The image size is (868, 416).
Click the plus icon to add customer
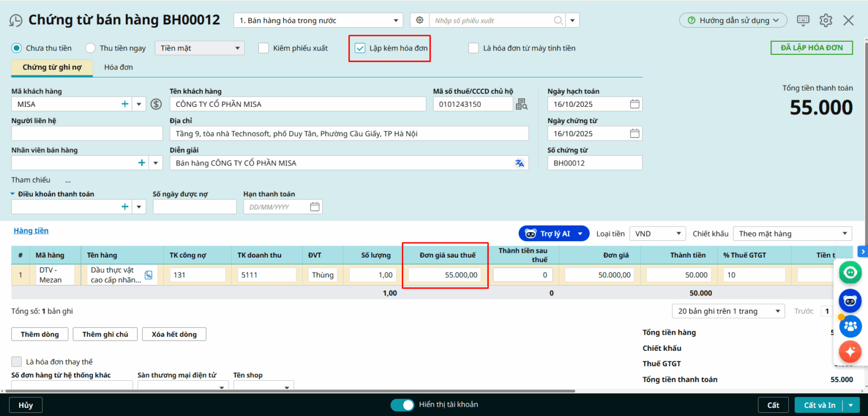(x=125, y=104)
